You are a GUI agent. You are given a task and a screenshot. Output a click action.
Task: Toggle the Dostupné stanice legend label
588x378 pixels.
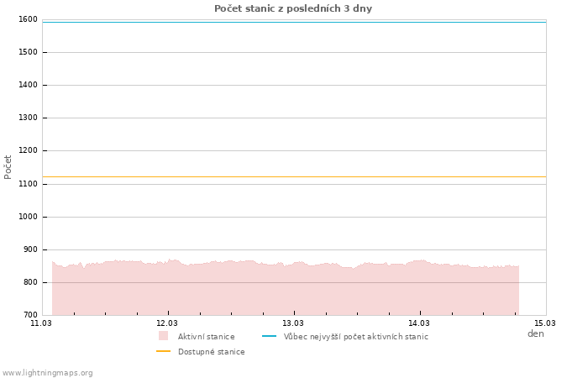coord(211,352)
